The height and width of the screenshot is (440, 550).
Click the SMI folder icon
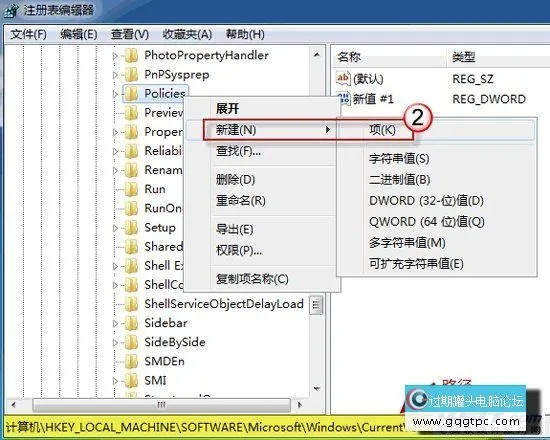coord(132,380)
